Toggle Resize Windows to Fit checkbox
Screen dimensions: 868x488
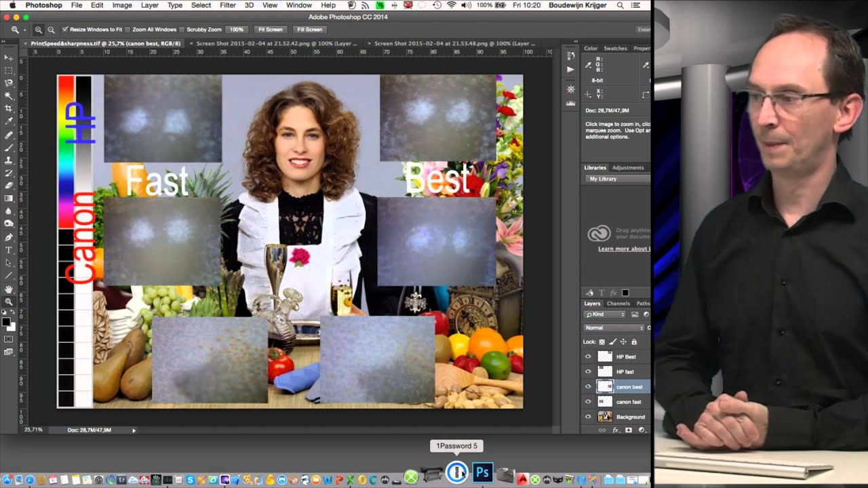[65, 30]
